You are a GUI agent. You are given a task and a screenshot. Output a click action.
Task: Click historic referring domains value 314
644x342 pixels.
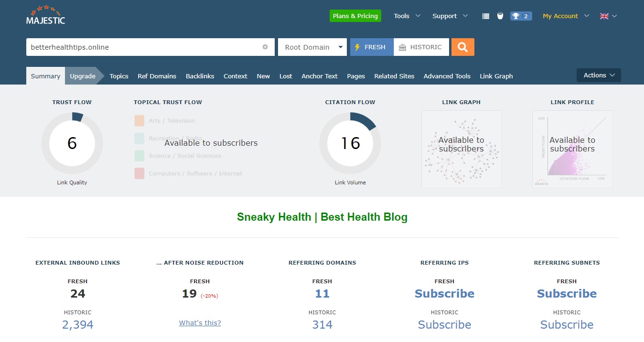(322, 325)
